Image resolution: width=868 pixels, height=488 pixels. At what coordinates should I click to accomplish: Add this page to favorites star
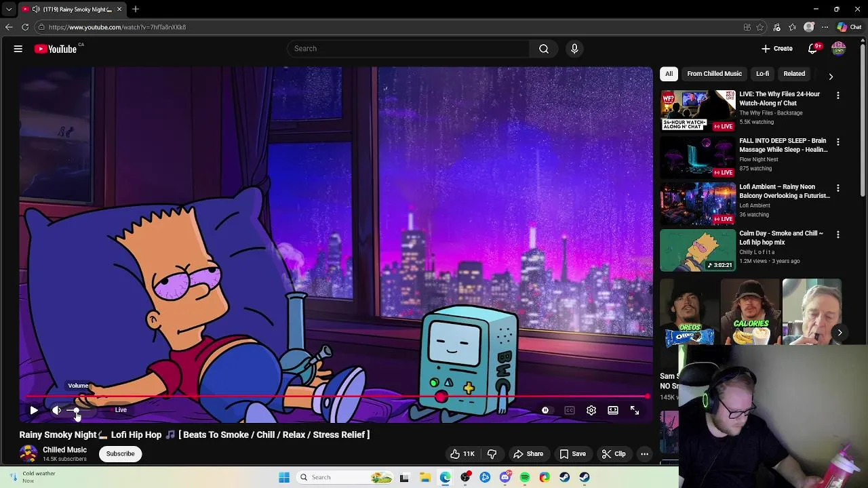point(760,27)
